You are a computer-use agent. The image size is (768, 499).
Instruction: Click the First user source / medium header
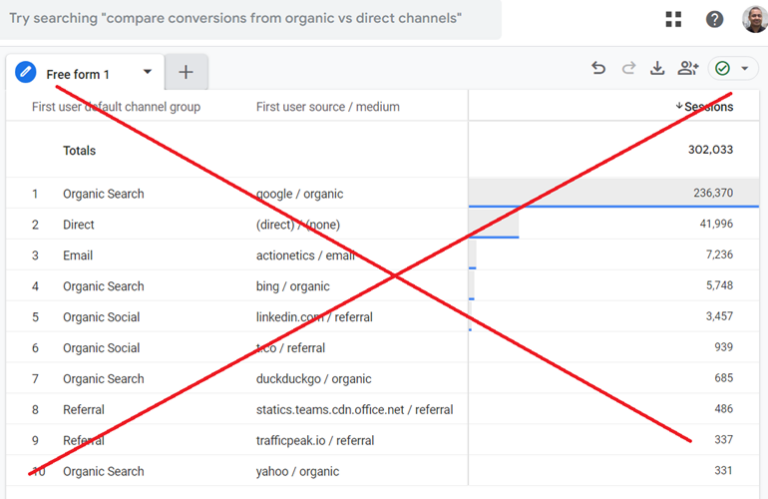click(x=327, y=107)
